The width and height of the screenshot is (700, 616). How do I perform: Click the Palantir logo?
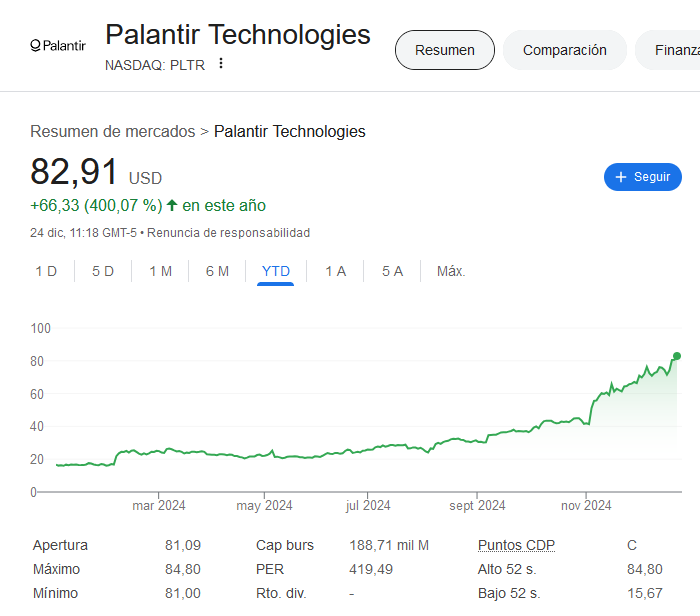pos(58,46)
